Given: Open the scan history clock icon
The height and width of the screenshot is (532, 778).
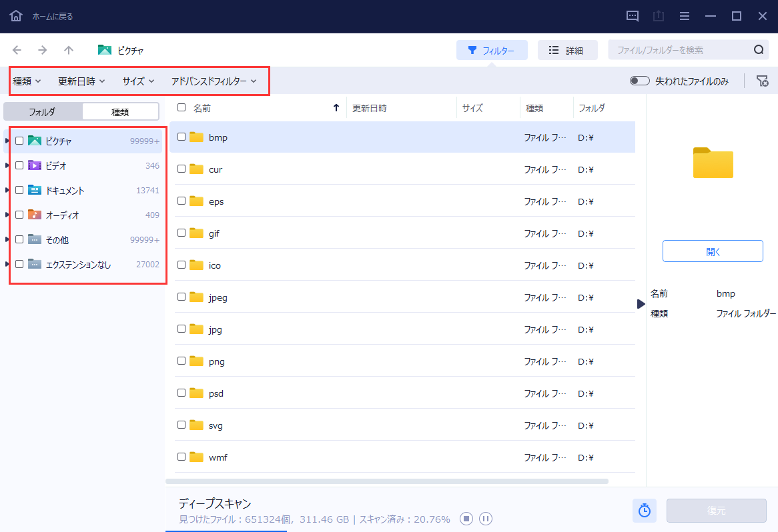Looking at the screenshot, I should (645, 511).
